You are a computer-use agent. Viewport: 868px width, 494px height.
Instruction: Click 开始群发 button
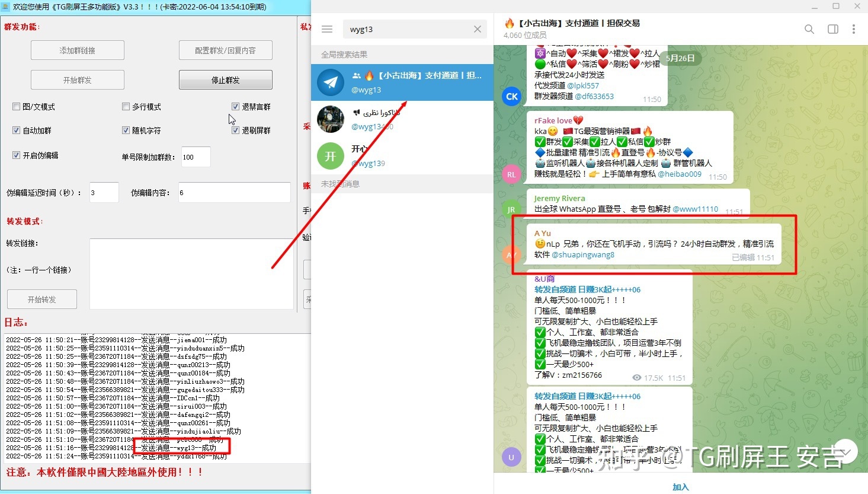[x=78, y=80]
